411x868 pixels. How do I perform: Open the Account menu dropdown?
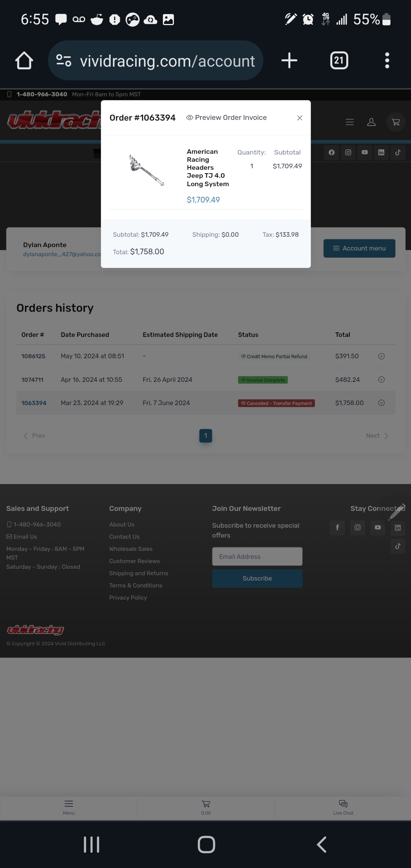[359, 248]
